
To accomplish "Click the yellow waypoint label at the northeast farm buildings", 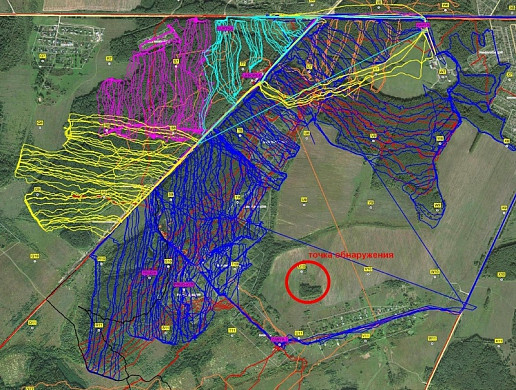I will 442,72.
